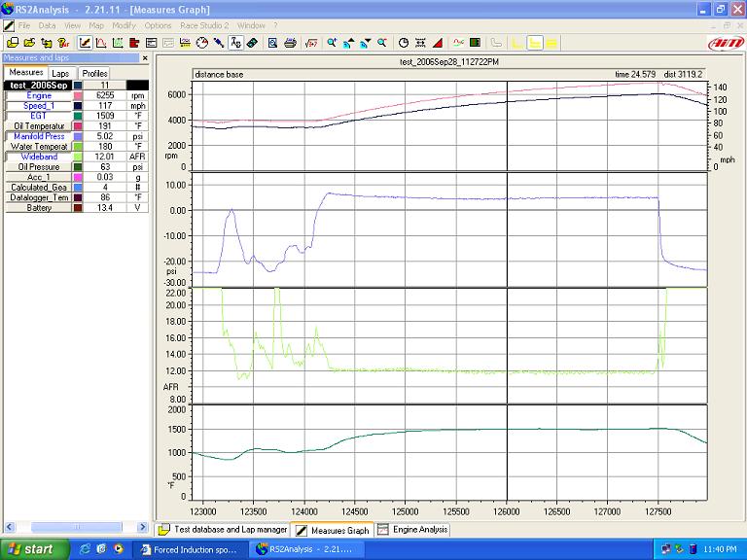Click the Manifold Press color swatch
Viewport: 747px width, 560px height.
point(78,137)
